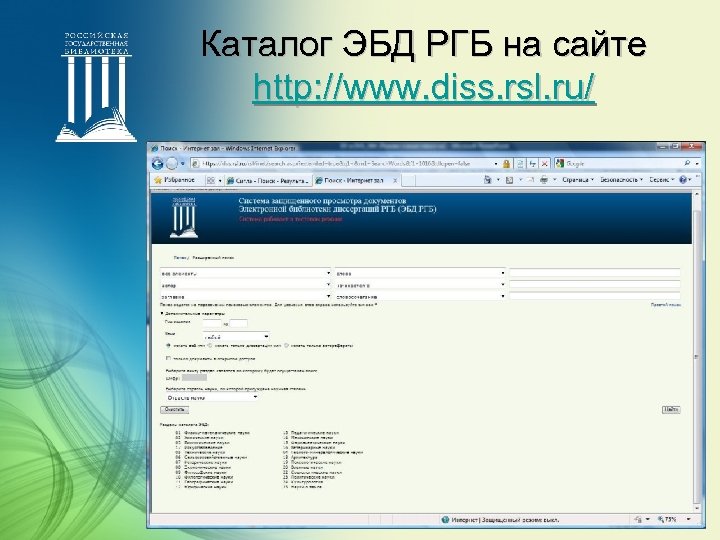
Task: Open the tab list arrow beside Quick Tabs
Action: click(220, 180)
